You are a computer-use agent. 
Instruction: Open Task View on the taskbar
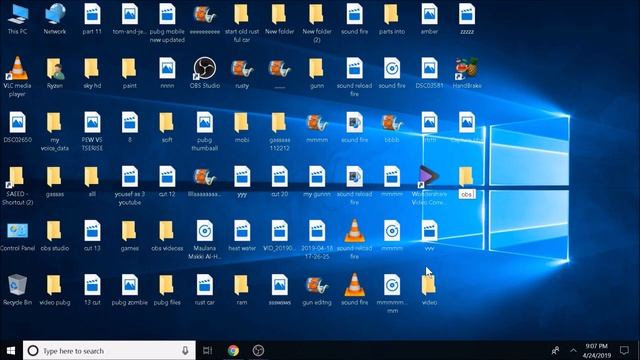[x=207, y=351]
